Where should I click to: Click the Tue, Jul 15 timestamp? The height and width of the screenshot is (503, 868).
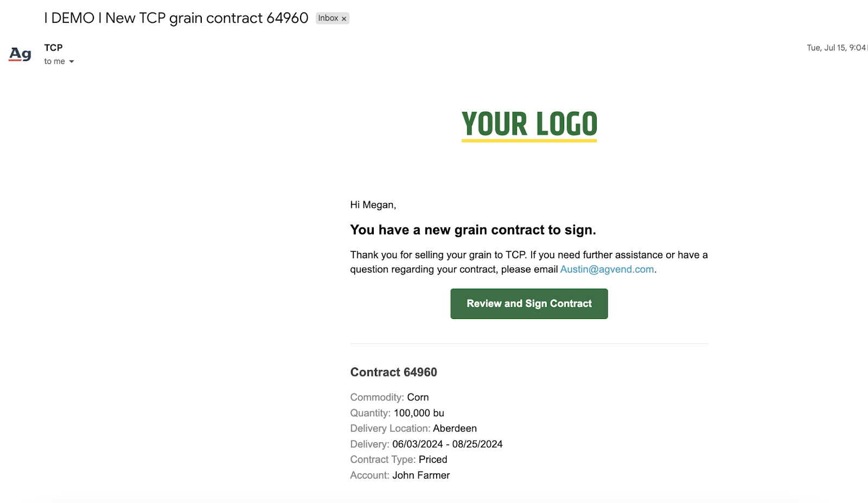837,48
